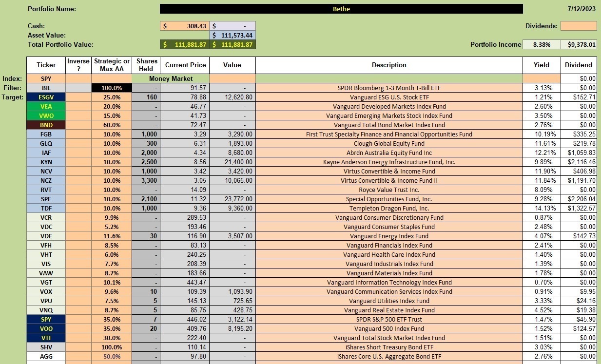Select the black 100.0% BIL allocation cell
The width and height of the screenshot is (601, 364).
(112, 88)
